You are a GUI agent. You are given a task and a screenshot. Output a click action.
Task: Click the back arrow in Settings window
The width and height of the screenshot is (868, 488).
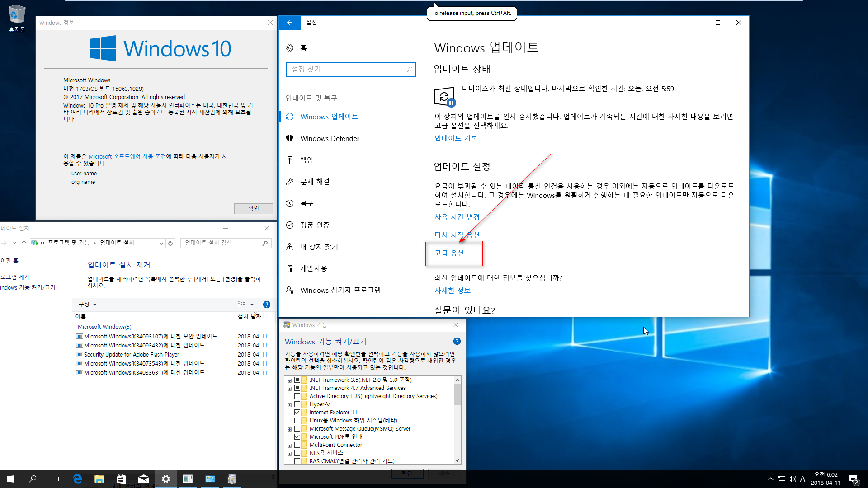coord(290,23)
